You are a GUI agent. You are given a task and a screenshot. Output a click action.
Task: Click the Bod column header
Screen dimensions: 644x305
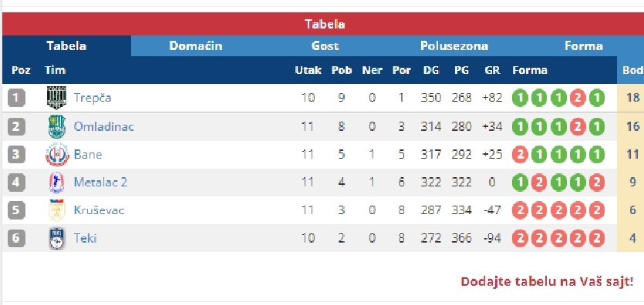tap(633, 70)
